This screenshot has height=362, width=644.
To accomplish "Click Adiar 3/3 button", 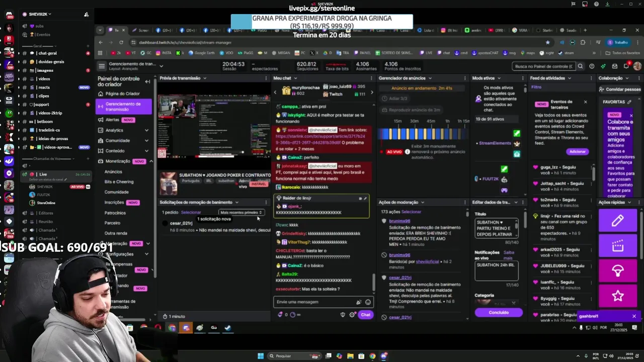I will [394, 99].
